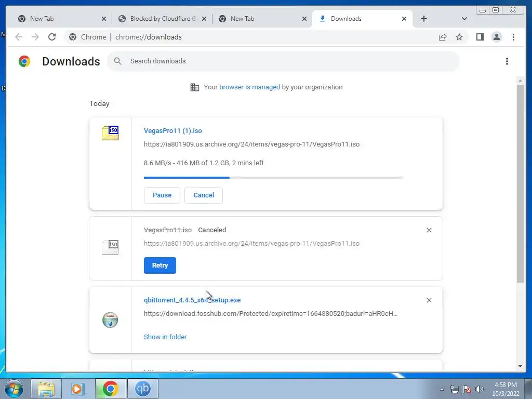Click the share page icon in address bar

443,37
